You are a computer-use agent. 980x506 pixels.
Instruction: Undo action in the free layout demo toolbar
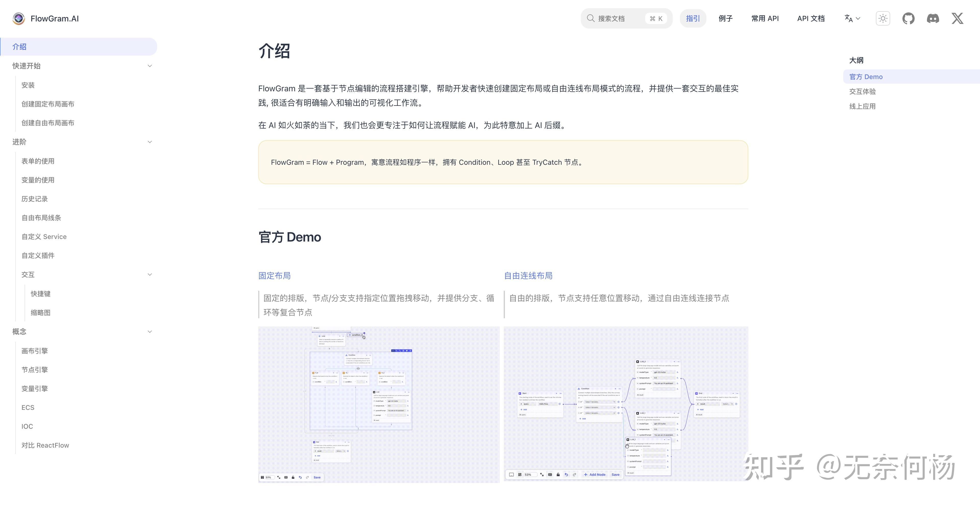click(567, 475)
